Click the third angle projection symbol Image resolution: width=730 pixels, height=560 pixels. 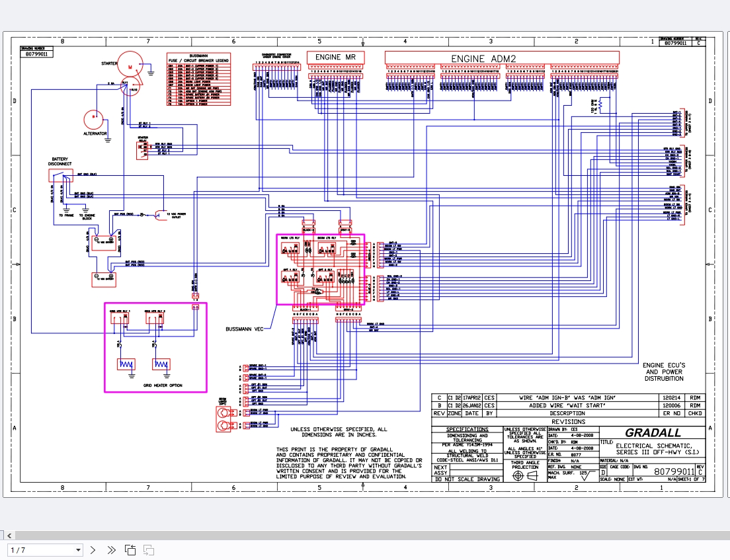[x=525, y=476]
